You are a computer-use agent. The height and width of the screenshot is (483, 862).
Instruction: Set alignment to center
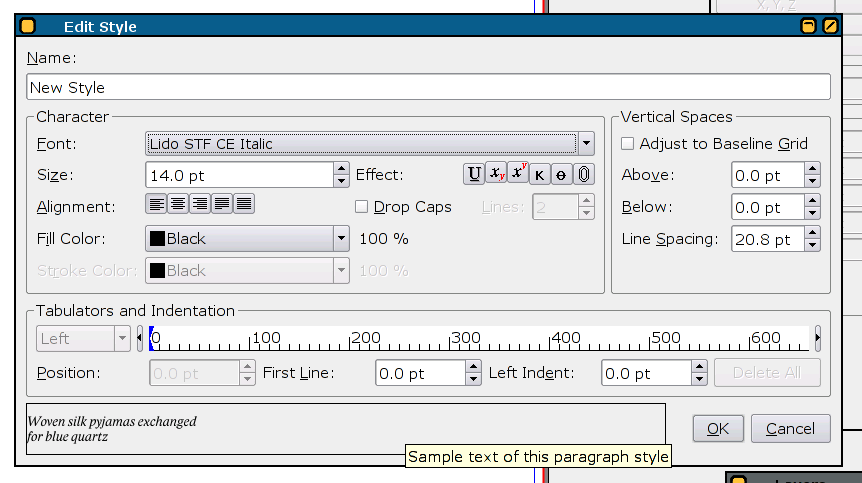(178, 204)
